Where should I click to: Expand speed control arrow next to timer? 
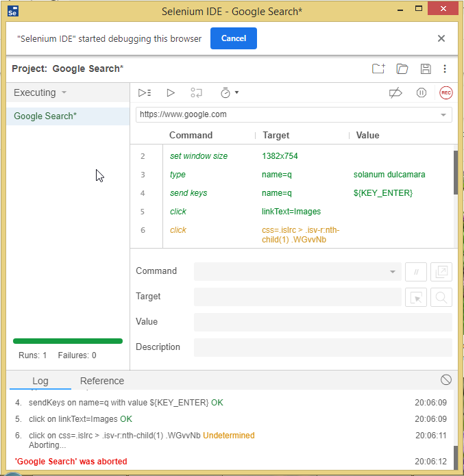[236, 92]
